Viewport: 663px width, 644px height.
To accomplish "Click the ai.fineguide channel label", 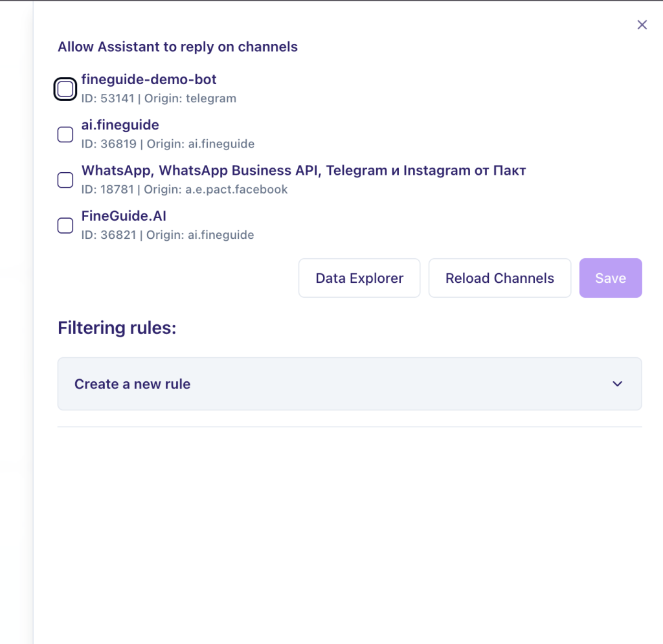I will tap(120, 125).
